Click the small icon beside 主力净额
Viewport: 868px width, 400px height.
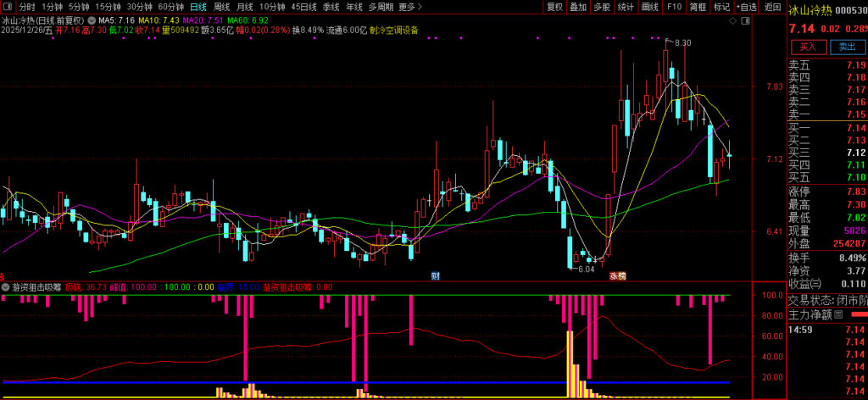tap(837, 314)
